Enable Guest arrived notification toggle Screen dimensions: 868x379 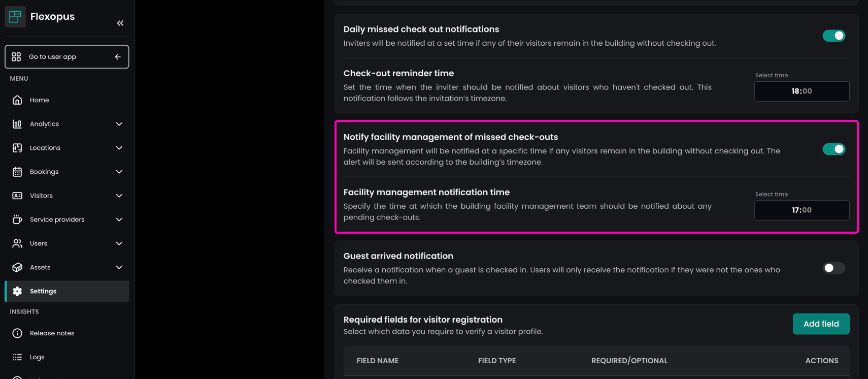coord(833,268)
